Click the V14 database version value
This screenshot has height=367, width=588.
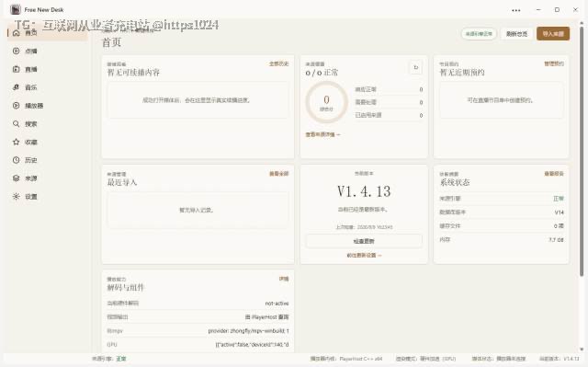click(559, 212)
